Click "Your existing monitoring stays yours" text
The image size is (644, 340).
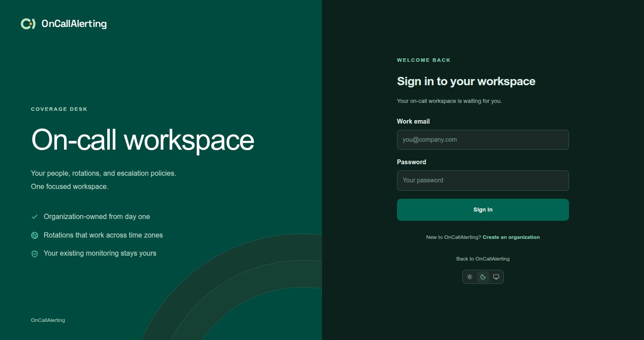(100, 253)
